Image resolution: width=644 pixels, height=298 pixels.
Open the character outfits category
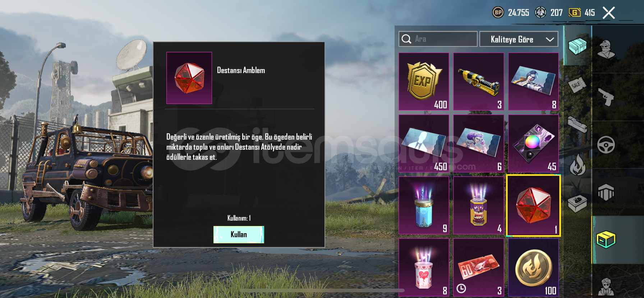[x=606, y=49]
